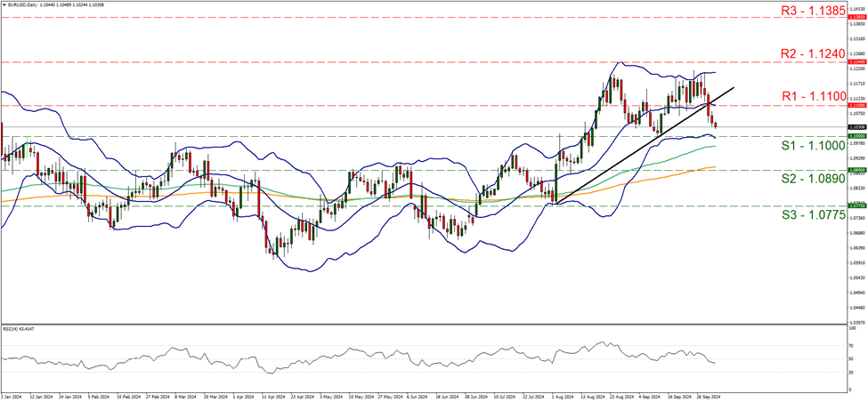The width and height of the screenshot is (868, 402).
Task: Click the red 1.13850 price tag on axis
Action: coord(859,17)
